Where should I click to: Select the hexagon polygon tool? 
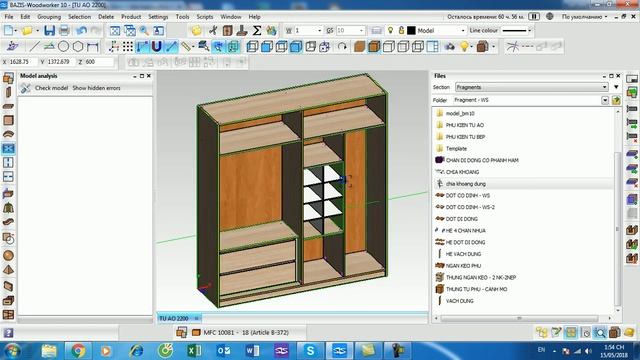pos(78,47)
